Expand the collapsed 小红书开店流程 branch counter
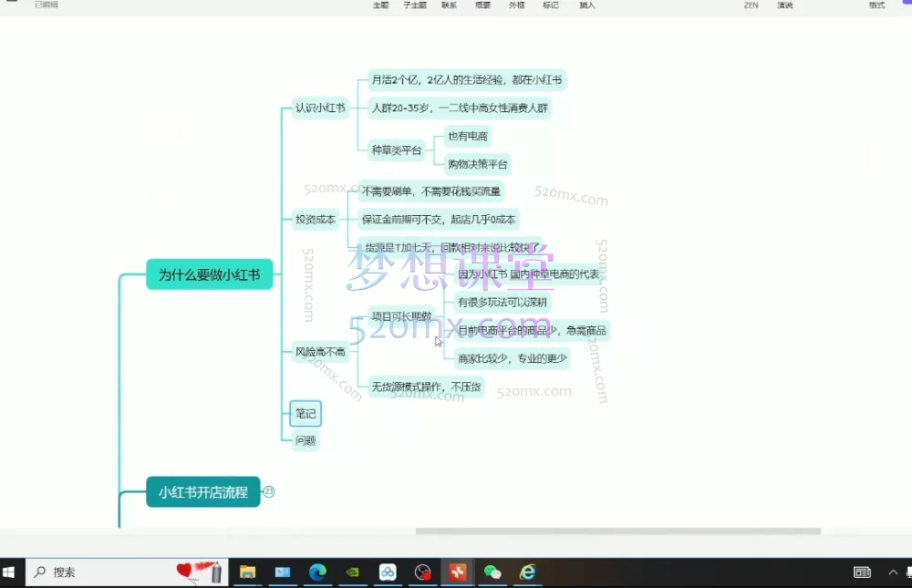Image resolution: width=912 pixels, height=588 pixels. pyautogui.click(x=269, y=492)
